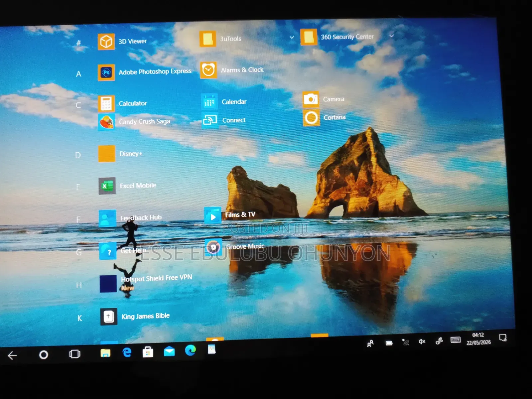Jump to the # section header

[x=78, y=43]
